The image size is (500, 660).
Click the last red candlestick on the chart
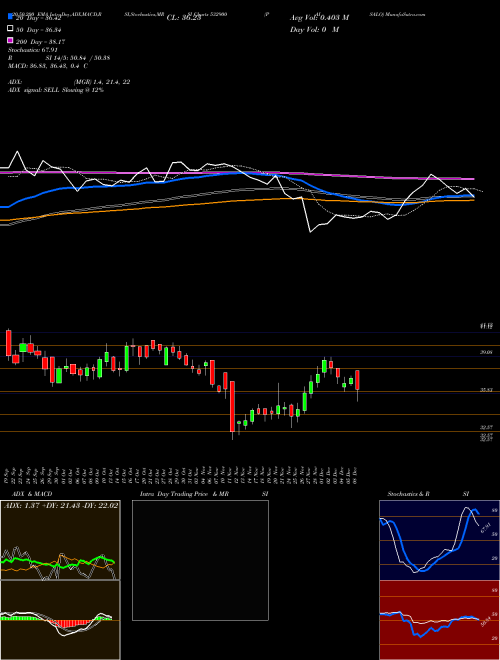[x=357, y=380]
